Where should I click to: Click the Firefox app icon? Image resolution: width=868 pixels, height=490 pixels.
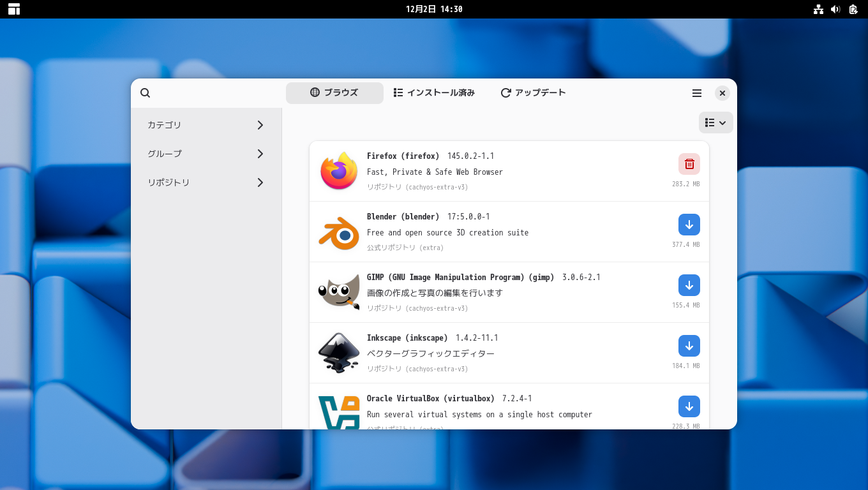click(x=339, y=171)
